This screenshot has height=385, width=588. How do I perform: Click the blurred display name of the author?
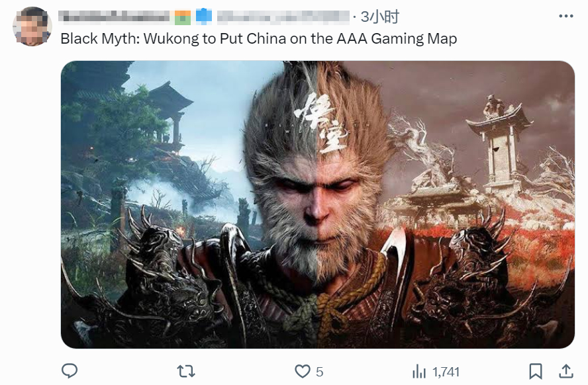pyautogui.click(x=114, y=17)
